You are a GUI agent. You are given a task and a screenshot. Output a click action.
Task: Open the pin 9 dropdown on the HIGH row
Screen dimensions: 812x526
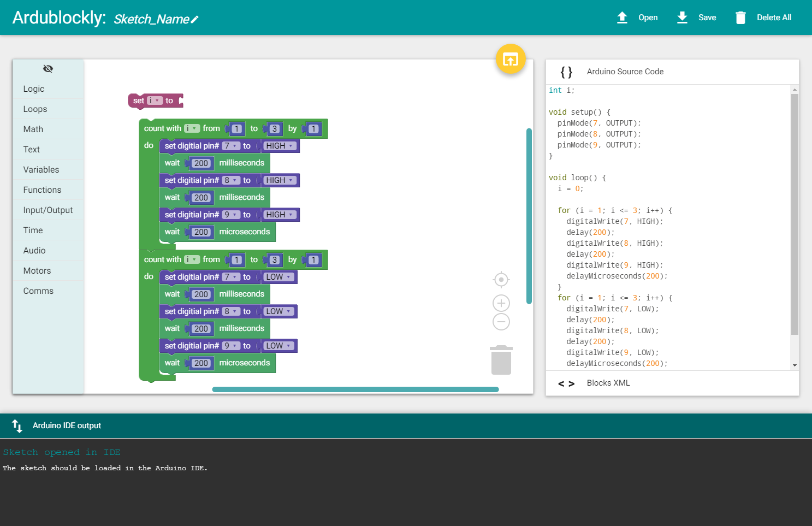231,215
